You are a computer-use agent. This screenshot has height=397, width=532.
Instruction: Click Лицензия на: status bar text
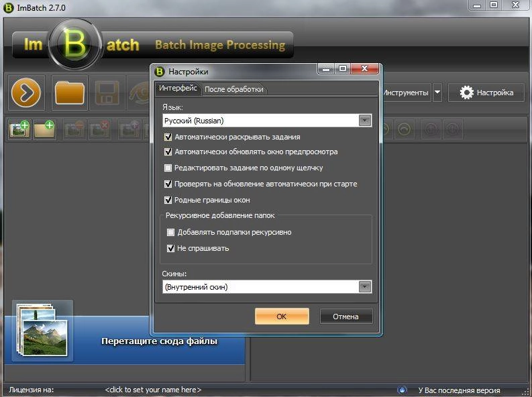[x=32, y=390]
